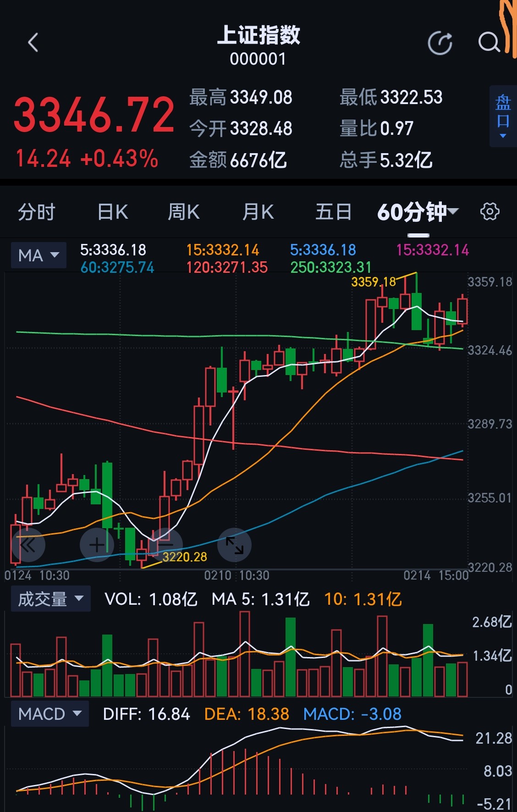Open chart settings gear

tap(489, 212)
